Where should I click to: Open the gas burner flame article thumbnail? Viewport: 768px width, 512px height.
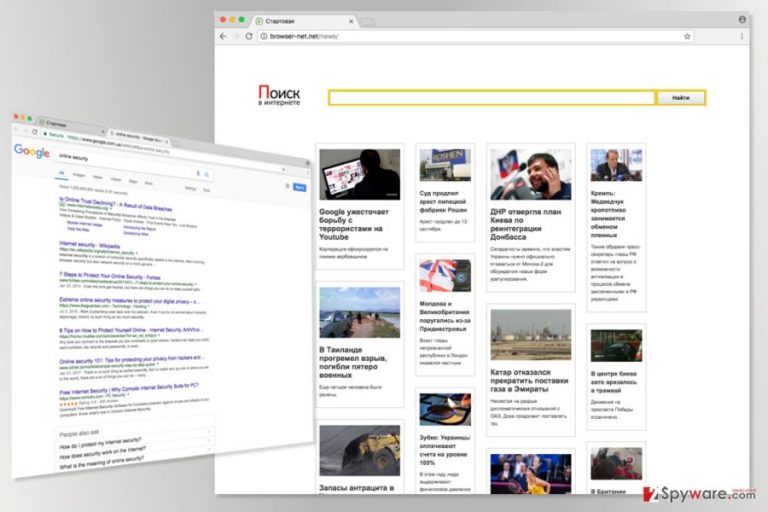tap(445, 409)
